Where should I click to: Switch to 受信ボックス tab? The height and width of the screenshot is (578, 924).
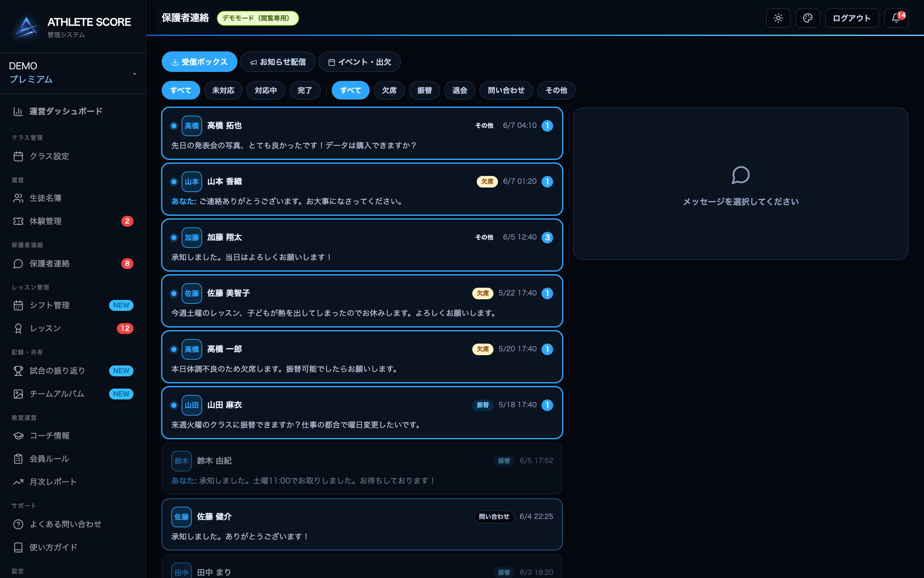tap(199, 62)
